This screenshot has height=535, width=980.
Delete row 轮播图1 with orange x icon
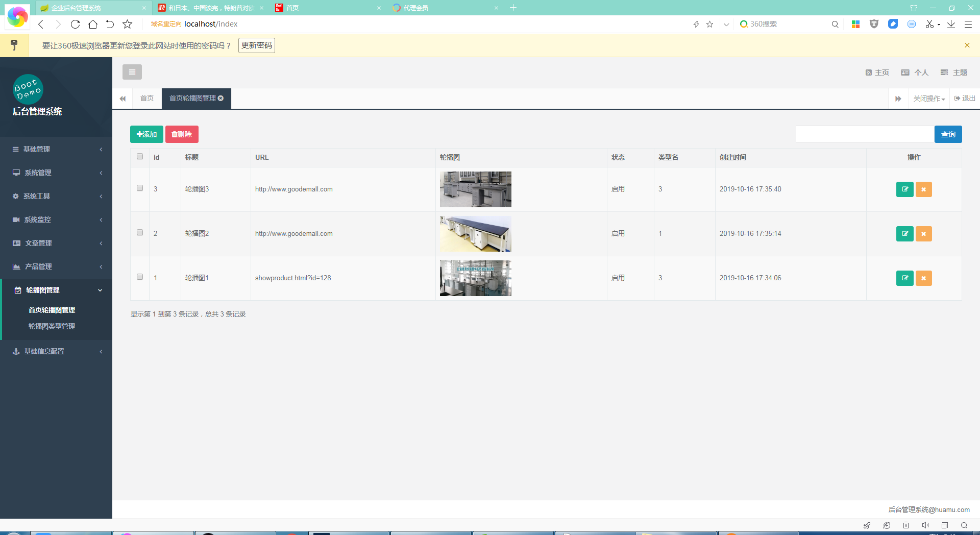coord(924,278)
